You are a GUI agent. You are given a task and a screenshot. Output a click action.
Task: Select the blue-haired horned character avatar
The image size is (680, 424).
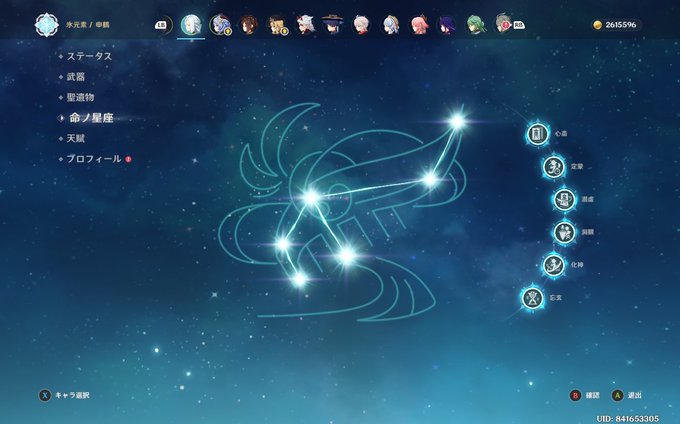tap(220, 25)
